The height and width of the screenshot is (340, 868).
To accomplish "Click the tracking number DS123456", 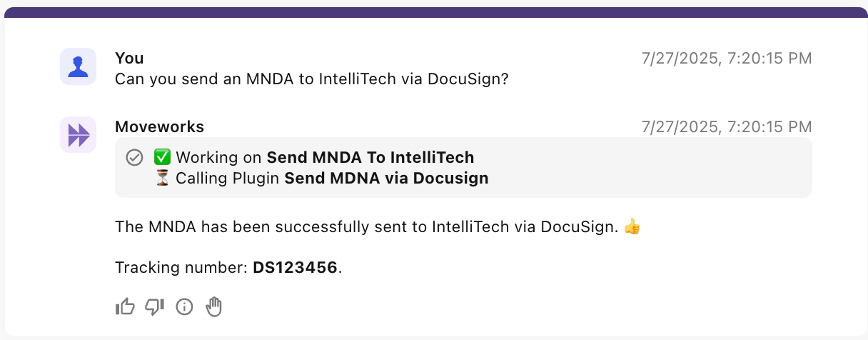I will point(295,268).
